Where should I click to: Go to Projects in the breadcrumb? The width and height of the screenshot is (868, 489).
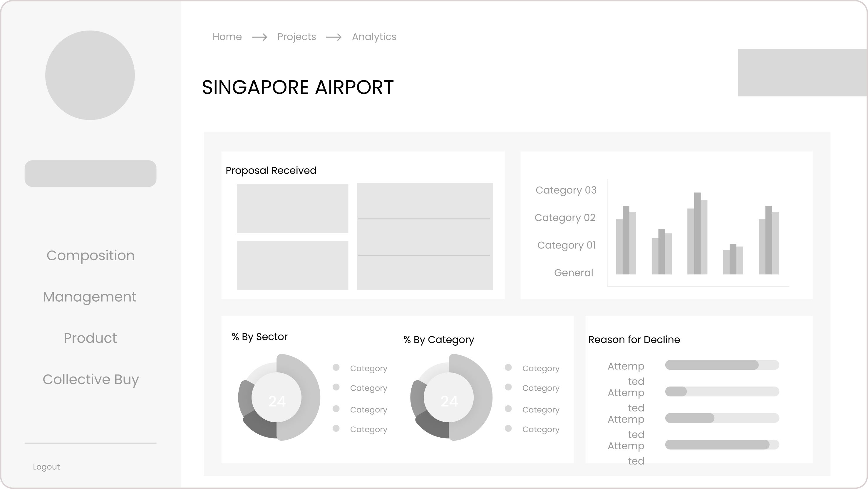click(296, 37)
